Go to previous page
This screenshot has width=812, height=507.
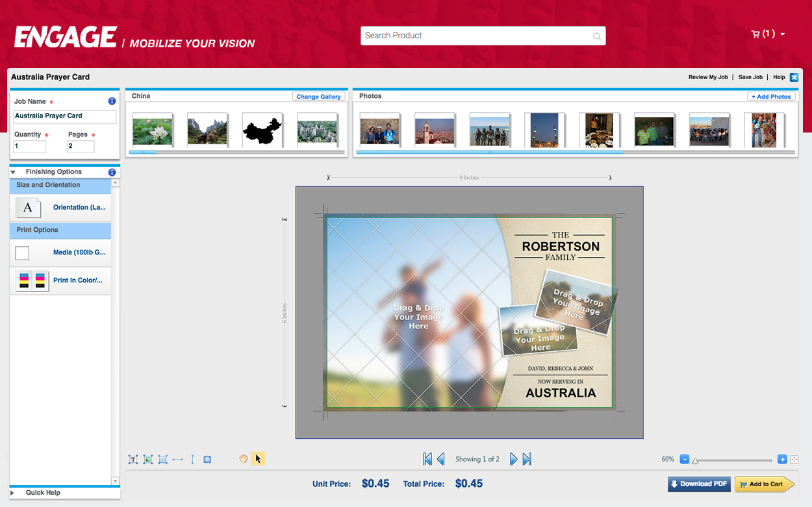(x=441, y=459)
